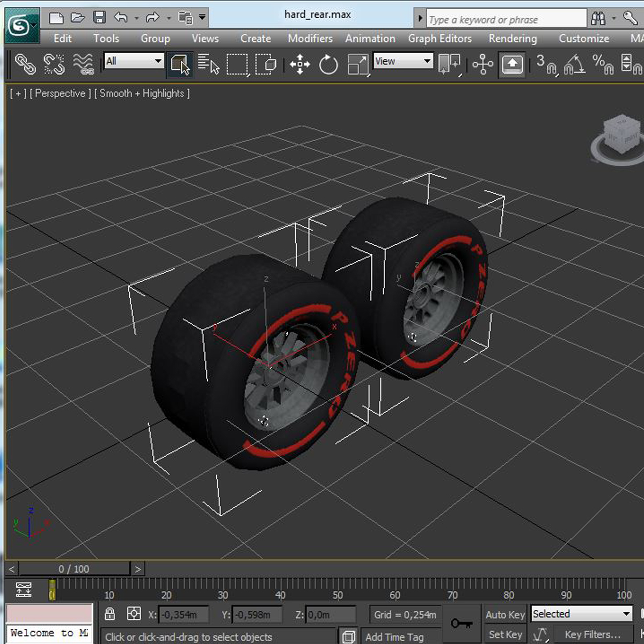Screen dimensions: 644x644
Task: Toggle Window/Crossing selection mode
Action: click(x=266, y=64)
